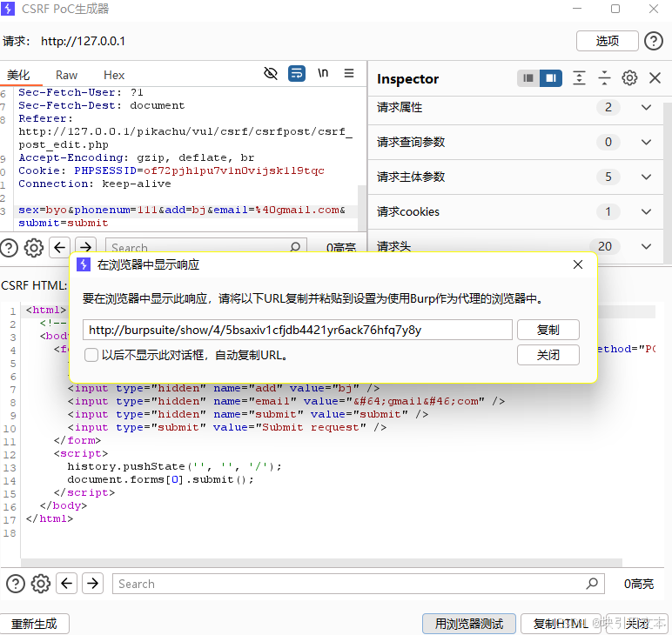Viewport: 672px width, 635px height.
Task: Open request editor hamburger menu
Action: coord(349,73)
